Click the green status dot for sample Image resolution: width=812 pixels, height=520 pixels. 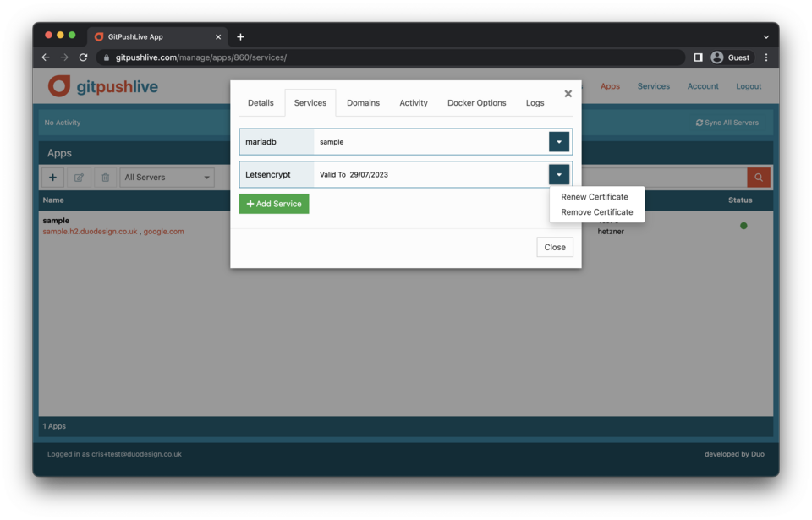click(743, 226)
